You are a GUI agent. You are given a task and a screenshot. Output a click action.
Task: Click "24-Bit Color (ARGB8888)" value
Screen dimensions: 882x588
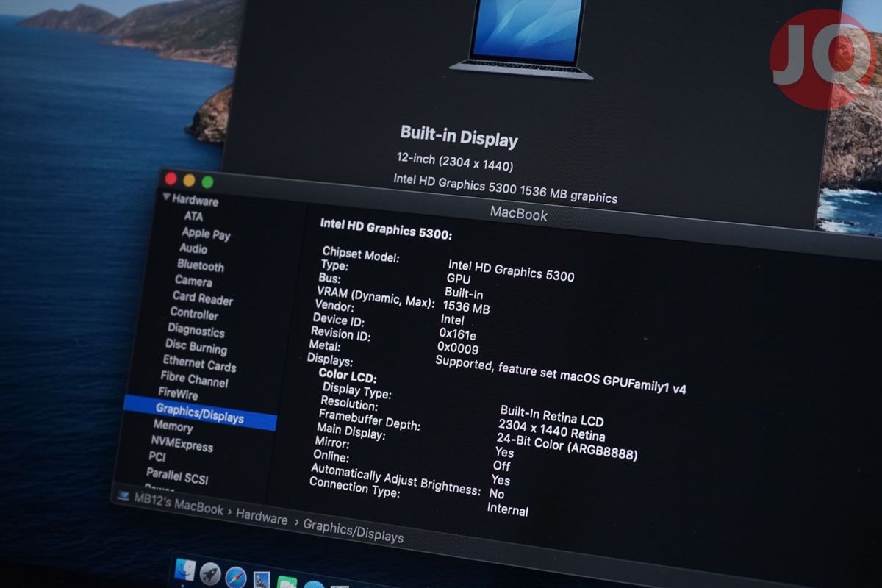(x=567, y=446)
